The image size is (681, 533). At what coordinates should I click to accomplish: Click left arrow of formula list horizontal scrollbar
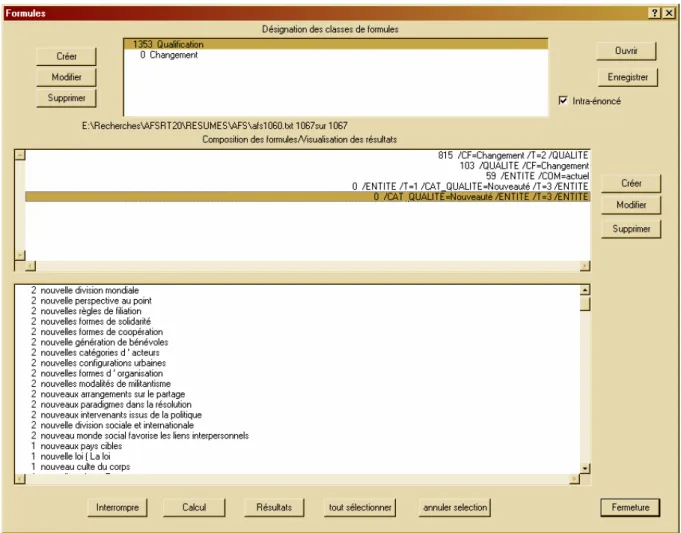coord(30,265)
